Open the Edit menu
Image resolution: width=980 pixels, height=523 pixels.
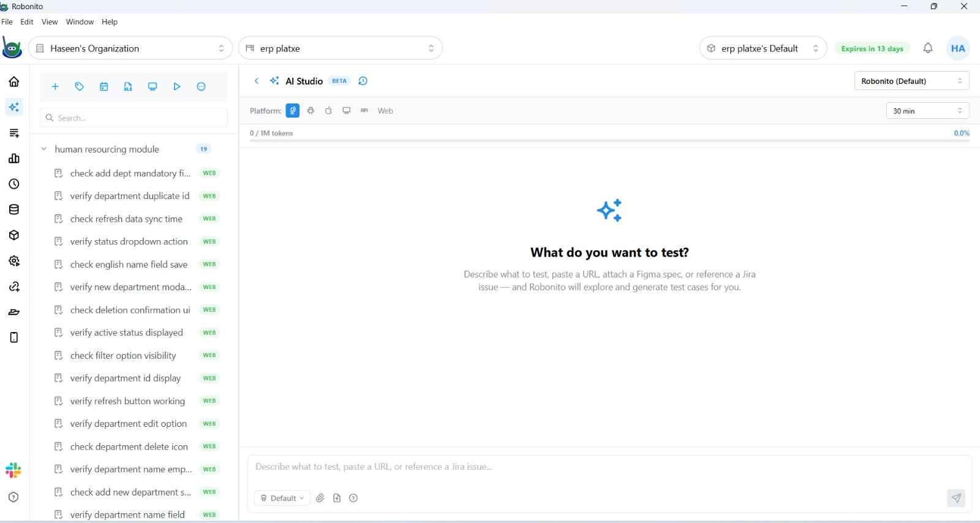point(27,21)
